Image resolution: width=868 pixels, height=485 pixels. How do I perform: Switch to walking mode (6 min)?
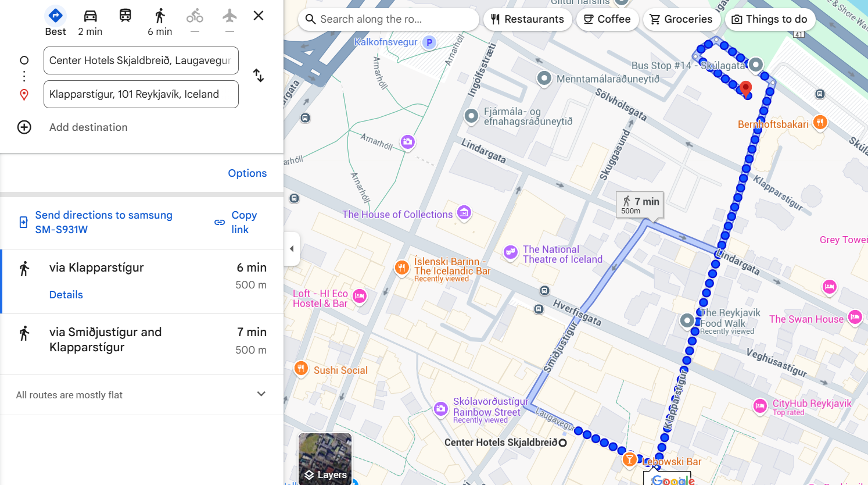click(160, 22)
